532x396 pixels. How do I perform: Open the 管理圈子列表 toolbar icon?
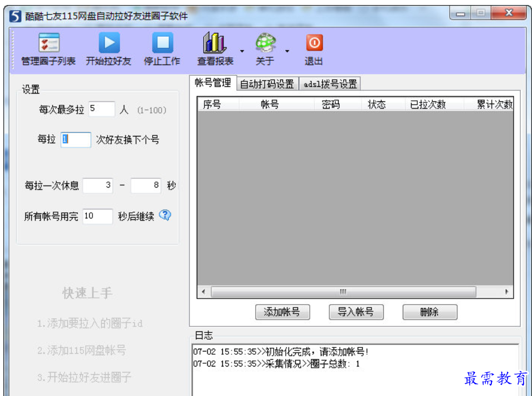point(49,43)
